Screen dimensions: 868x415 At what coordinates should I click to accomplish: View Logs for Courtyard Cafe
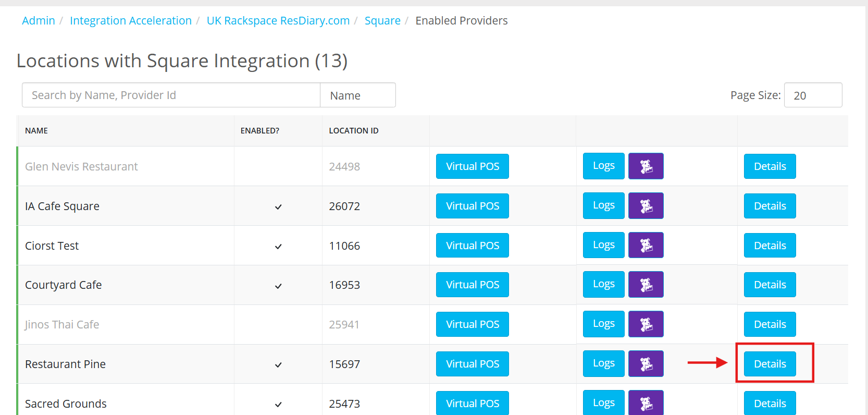pos(604,284)
